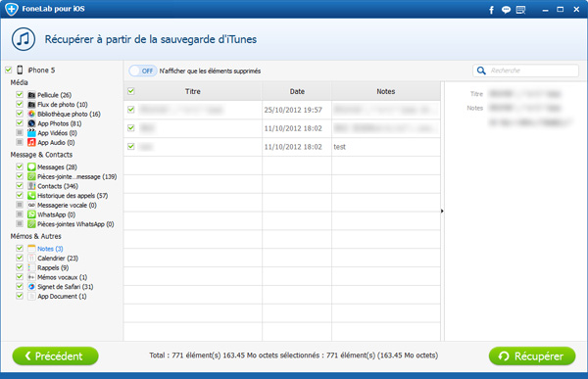Click the Mémos vocaux icon
The image size is (588, 379).
31,277
